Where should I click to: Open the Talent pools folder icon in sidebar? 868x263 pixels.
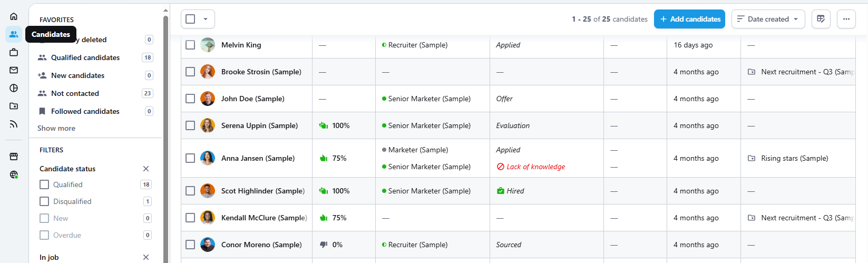[14, 106]
